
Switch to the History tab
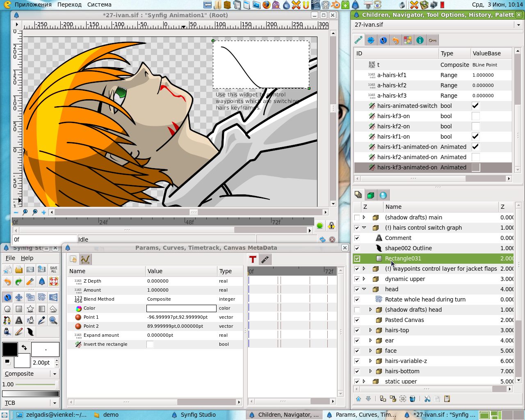(x=395, y=40)
